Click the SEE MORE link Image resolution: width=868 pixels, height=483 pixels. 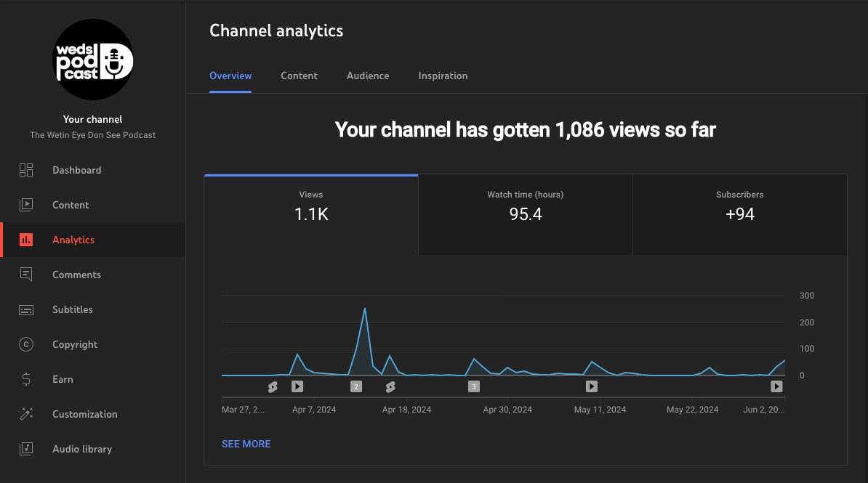pyautogui.click(x=246, y=444)
